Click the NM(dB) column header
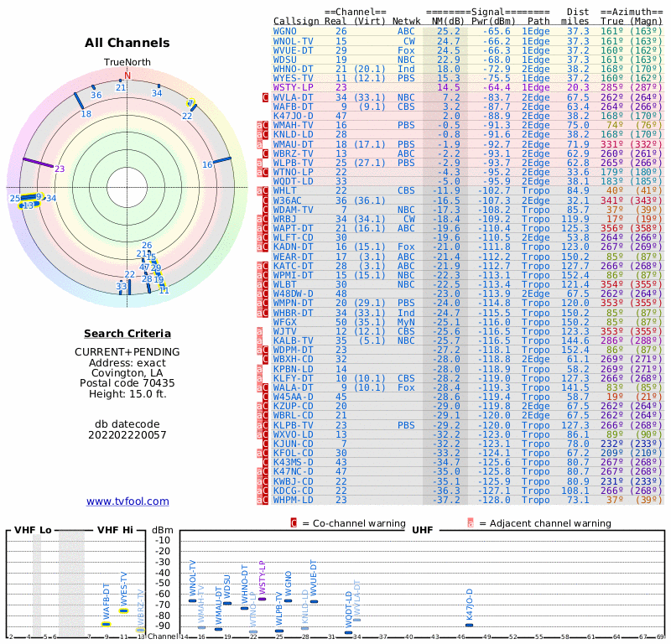The image size is (671, 644). pyautogui.click(x=446, y=21)
